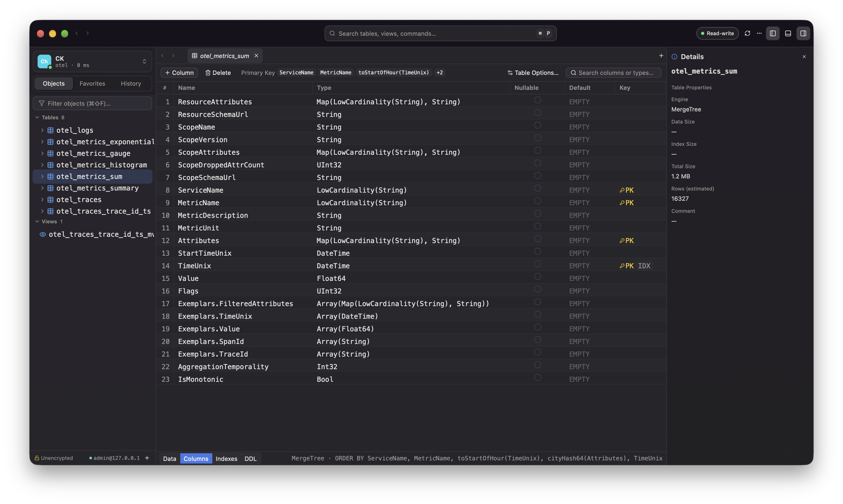Click the Read-write mode badge
Viewport: 843px width, 504px height.
click(717, 33)
